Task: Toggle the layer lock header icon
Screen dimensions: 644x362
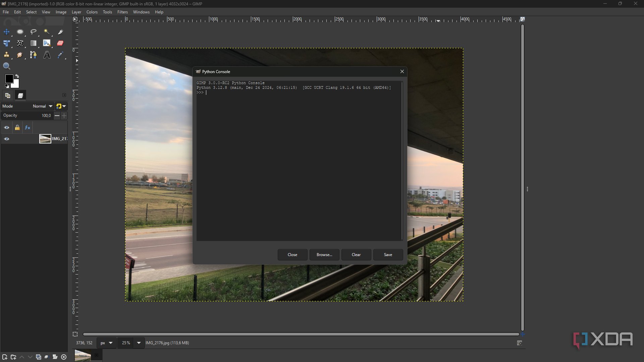Action: (17, 127)
